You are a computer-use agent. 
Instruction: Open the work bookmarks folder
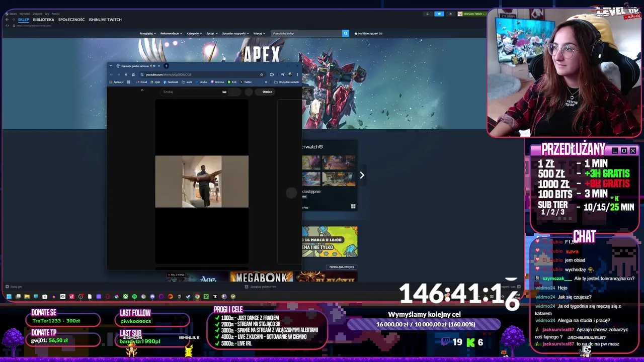187,82
